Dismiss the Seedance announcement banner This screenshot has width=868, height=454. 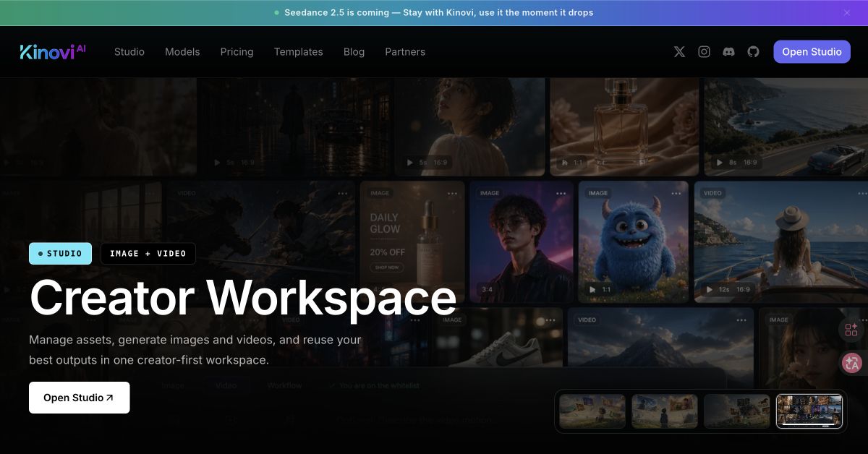coord(847,12)
